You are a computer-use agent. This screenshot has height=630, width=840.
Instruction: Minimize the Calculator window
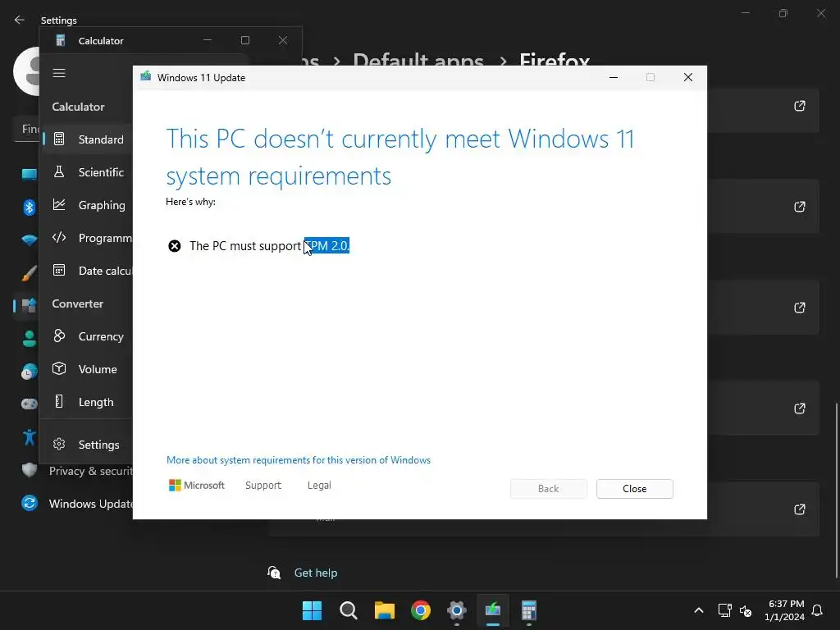click(x=208, y=40)
